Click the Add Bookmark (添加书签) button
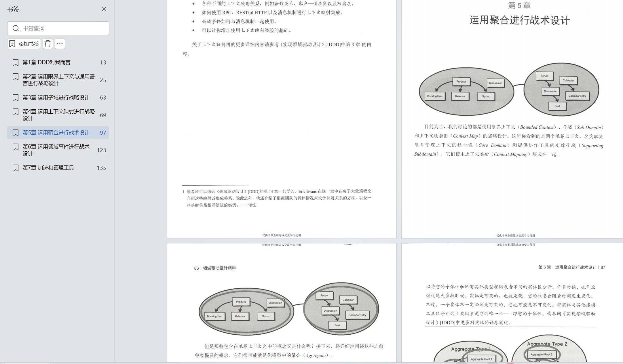This screenshot has height=364, width=623. click(24, 44)
